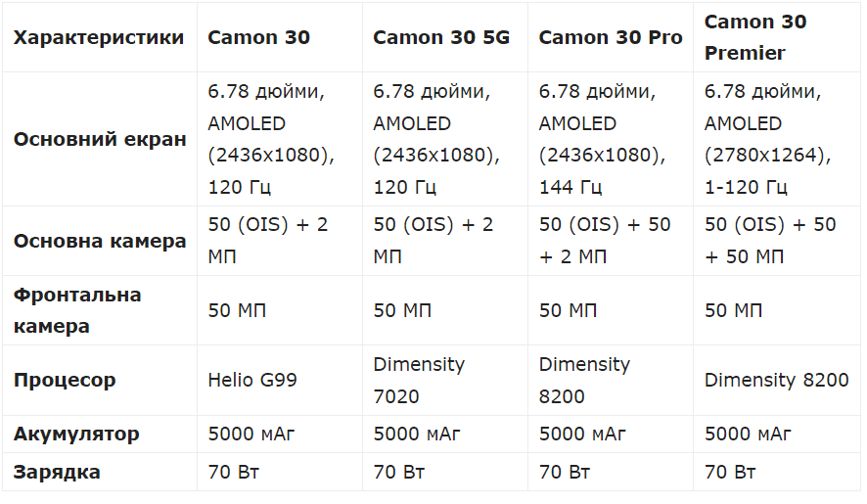Select the Основна камера row label
867x504 pixels.
pos(99,241)
